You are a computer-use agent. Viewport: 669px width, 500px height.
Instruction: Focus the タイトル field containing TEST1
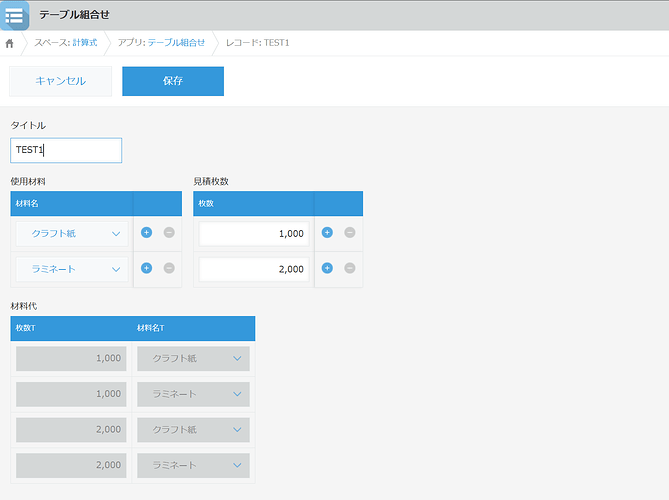click(66, 150)
